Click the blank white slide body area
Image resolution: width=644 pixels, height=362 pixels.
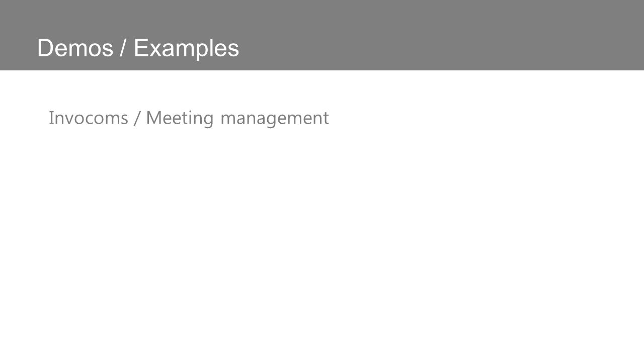point(322,241)
